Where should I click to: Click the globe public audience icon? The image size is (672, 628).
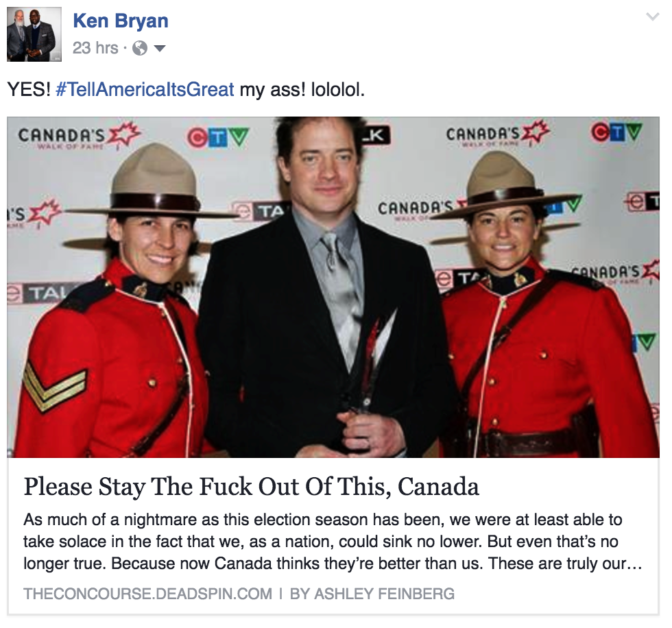click(x=140, y=48)
